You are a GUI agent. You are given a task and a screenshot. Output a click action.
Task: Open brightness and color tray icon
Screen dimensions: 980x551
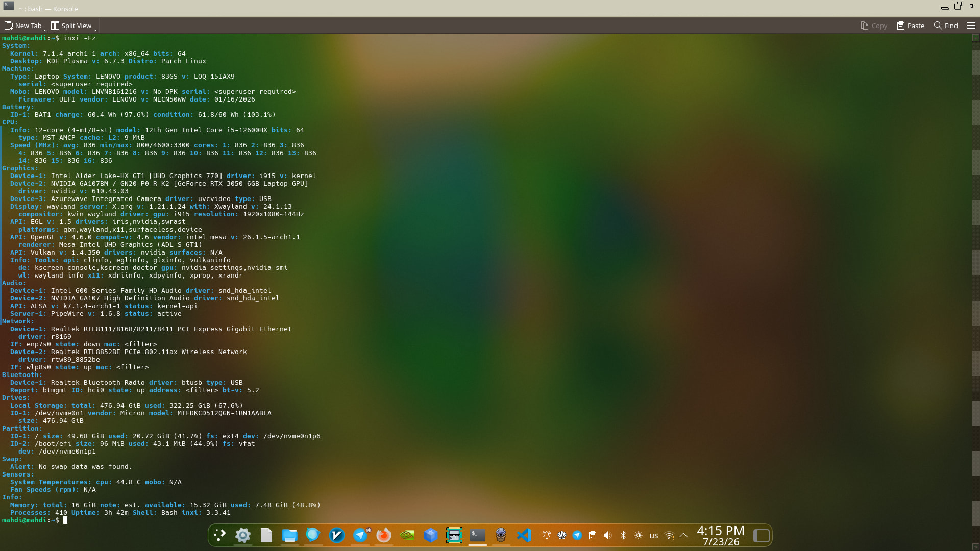tap(638, 535)
